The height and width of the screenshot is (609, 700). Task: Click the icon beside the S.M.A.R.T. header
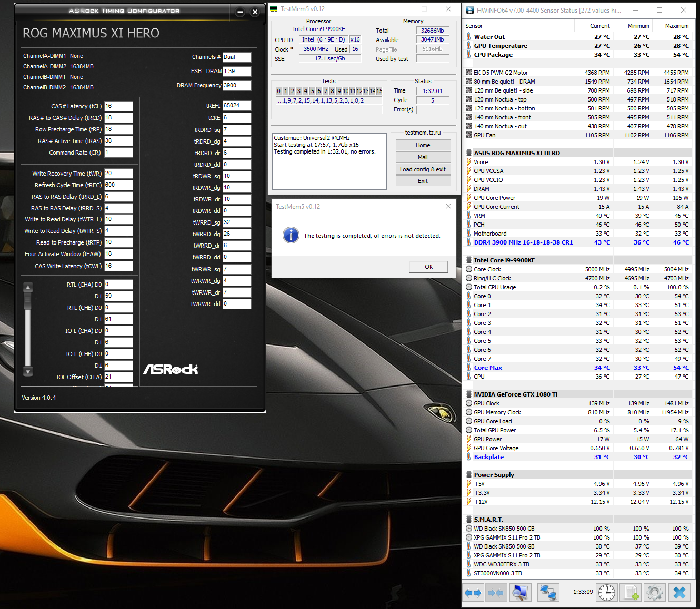[x=469, y=520]
